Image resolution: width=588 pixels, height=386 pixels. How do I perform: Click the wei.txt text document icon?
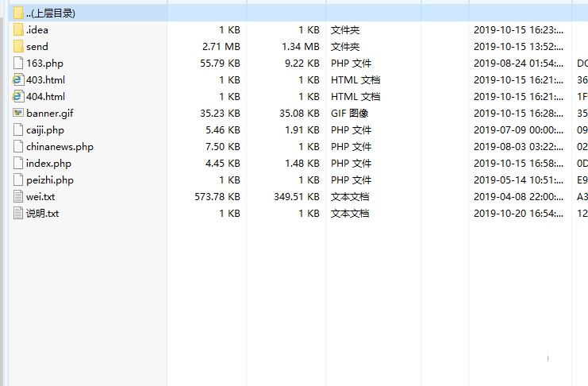tap(18, 196)
